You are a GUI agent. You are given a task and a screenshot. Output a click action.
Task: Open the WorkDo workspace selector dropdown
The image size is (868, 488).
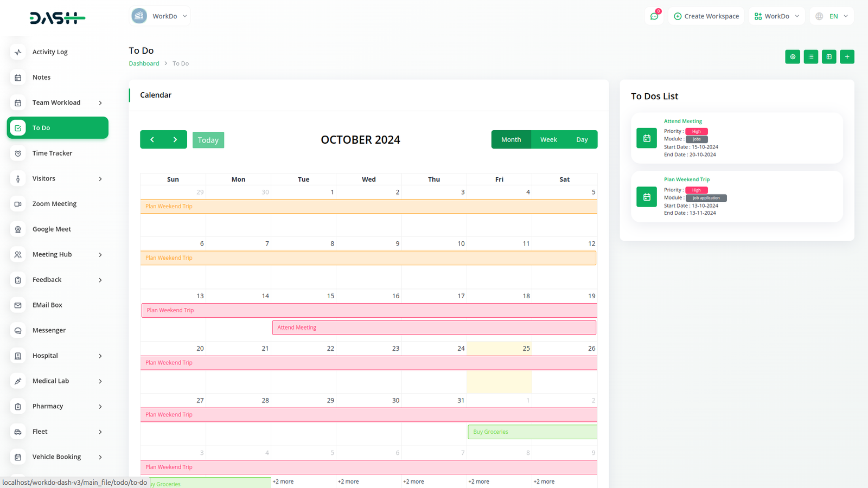tap(160, 16)
